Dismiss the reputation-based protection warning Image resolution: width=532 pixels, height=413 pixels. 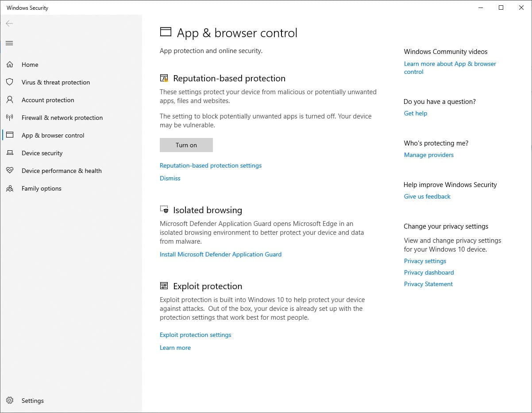(170, 178)
